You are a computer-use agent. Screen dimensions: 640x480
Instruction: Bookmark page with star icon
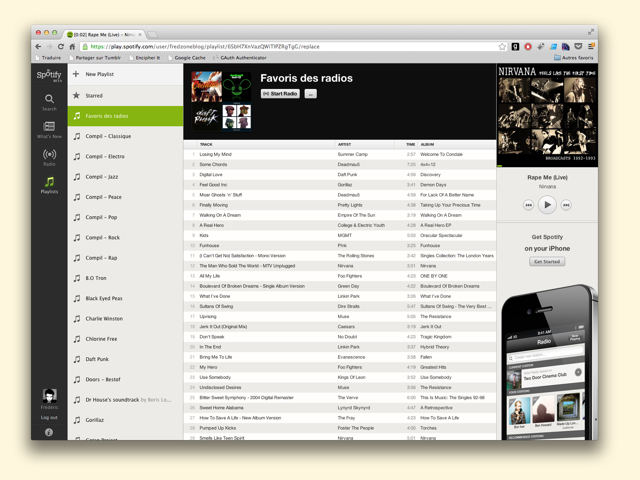(502, 47)
